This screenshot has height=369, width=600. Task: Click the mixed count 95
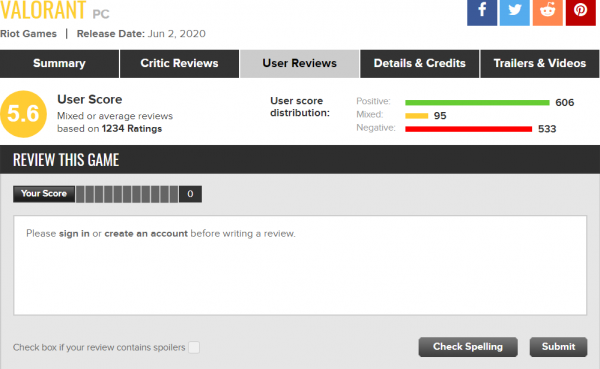pos(440,116)
